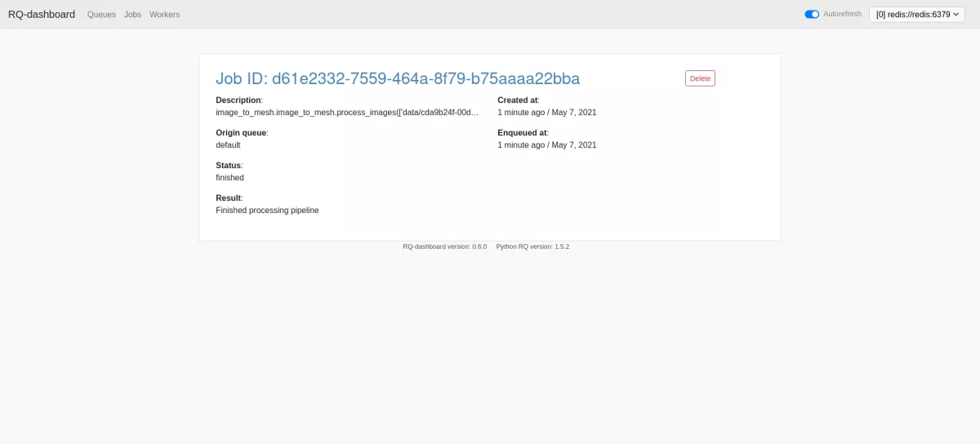980x444 pixels.
Task: Click the 'finished' status value
Action: (x=229, y=177)
